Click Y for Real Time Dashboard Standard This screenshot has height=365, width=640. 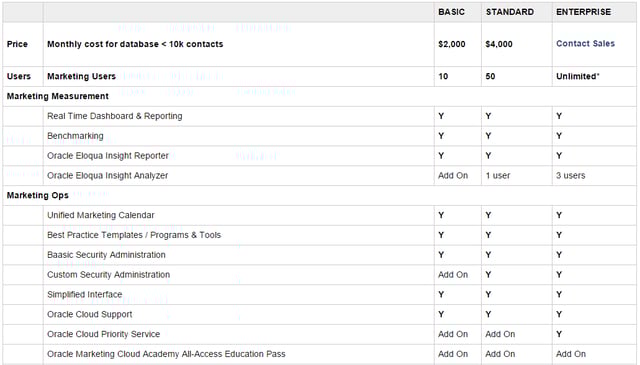point(489,116)
